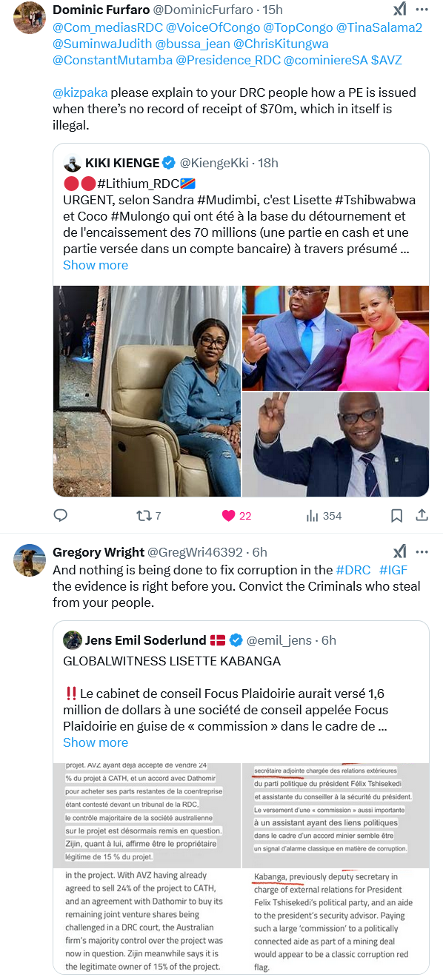
Task: Open more menu on Gregory Wright's post
Action: coord(422,551)
